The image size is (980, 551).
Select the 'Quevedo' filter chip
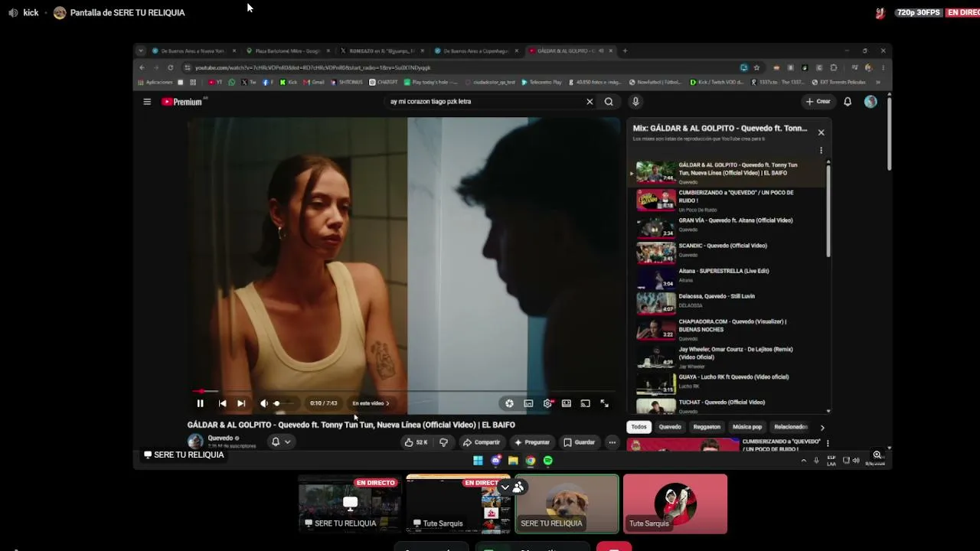pyautogui.click(x=670, y=427)
